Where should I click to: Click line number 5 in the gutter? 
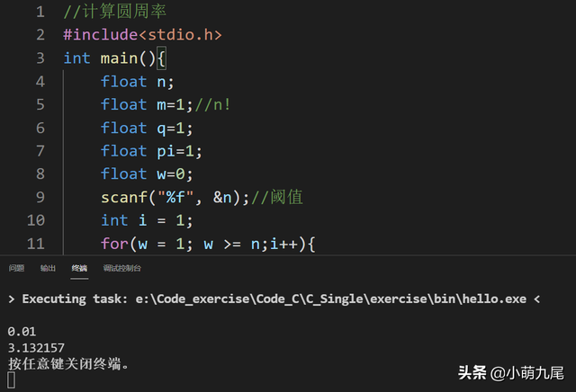coord(40,103)
